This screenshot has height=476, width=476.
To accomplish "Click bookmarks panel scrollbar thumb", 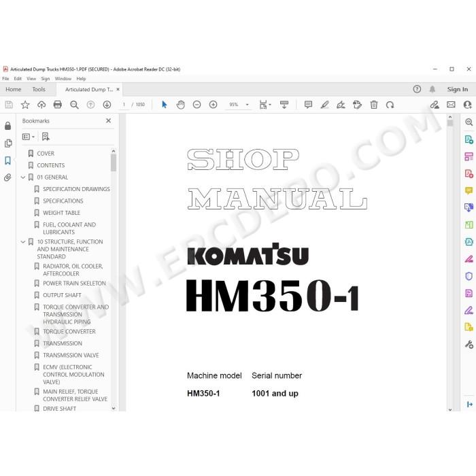I will tap(114, 163).
